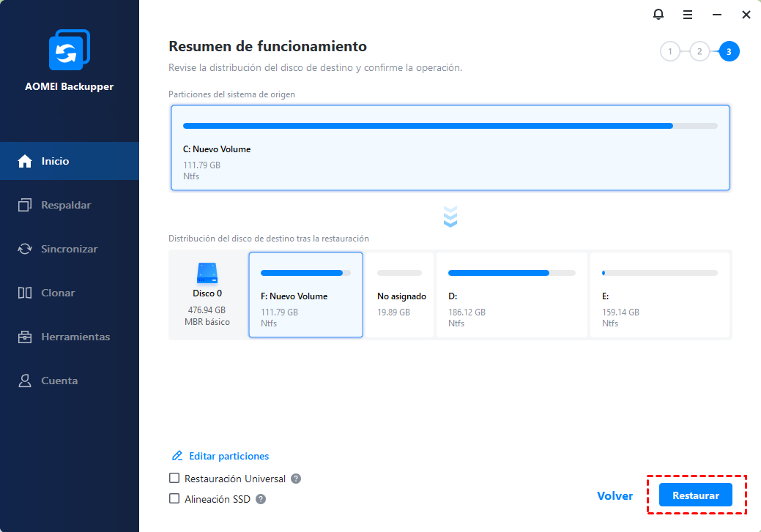Image resolution: width=761 pixels, height=532 pixels.
Task: Click the Disco 0 disk icon
Action: (207, 274)
